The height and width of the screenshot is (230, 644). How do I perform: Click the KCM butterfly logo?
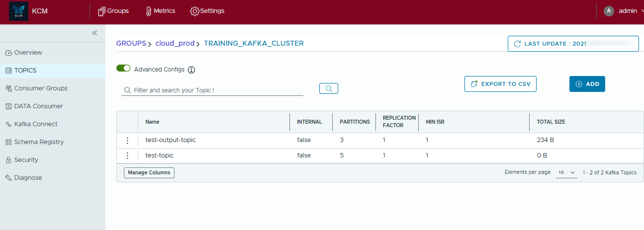[x=19, y=11]
